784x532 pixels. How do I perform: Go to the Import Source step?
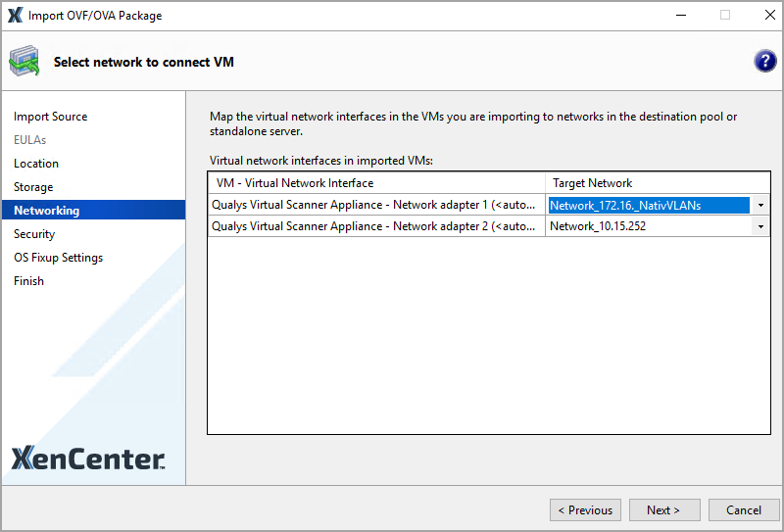[x=50, y=117]
